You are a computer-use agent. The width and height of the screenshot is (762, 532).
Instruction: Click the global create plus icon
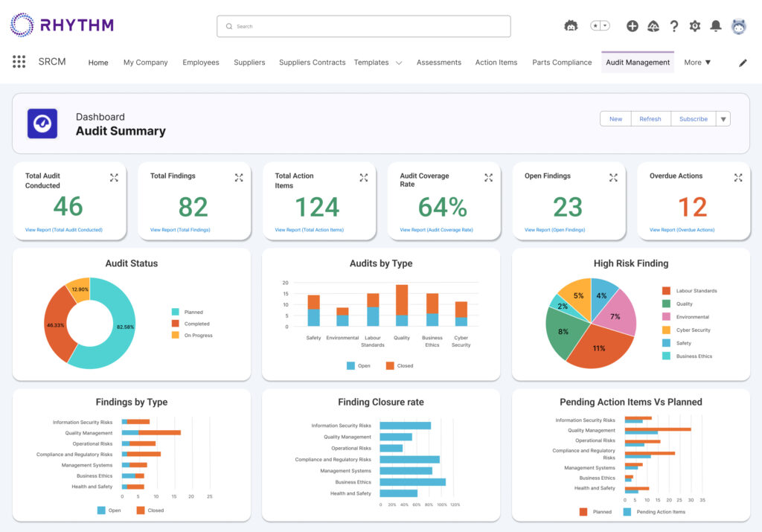pos(633,26)
